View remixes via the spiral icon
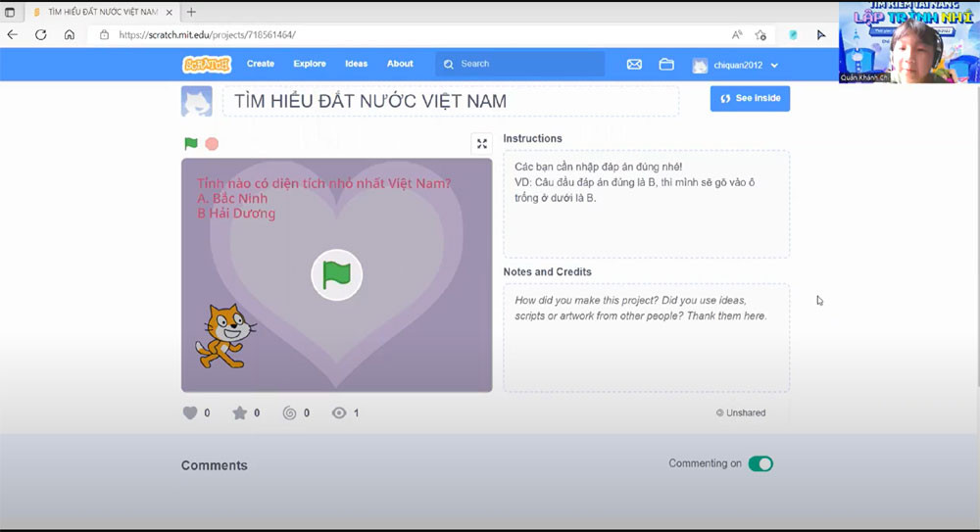The width and height of the screenshot is (980, 532). [289, 413]
